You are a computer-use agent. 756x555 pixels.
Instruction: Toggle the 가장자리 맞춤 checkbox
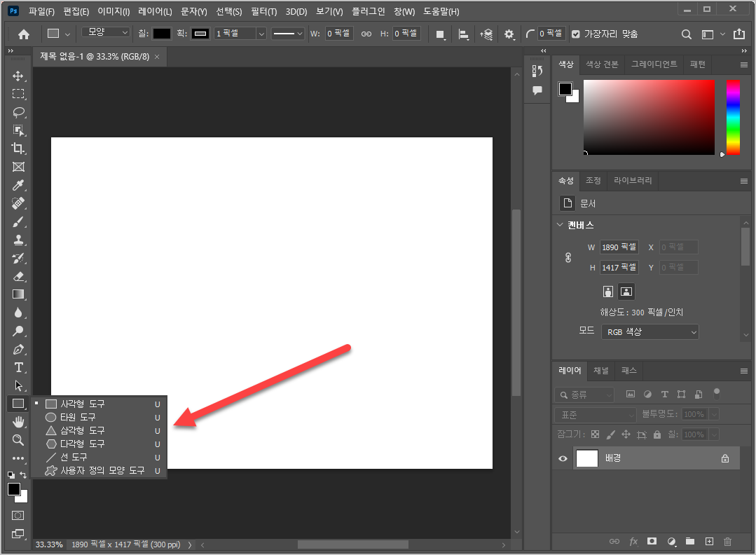576,34
